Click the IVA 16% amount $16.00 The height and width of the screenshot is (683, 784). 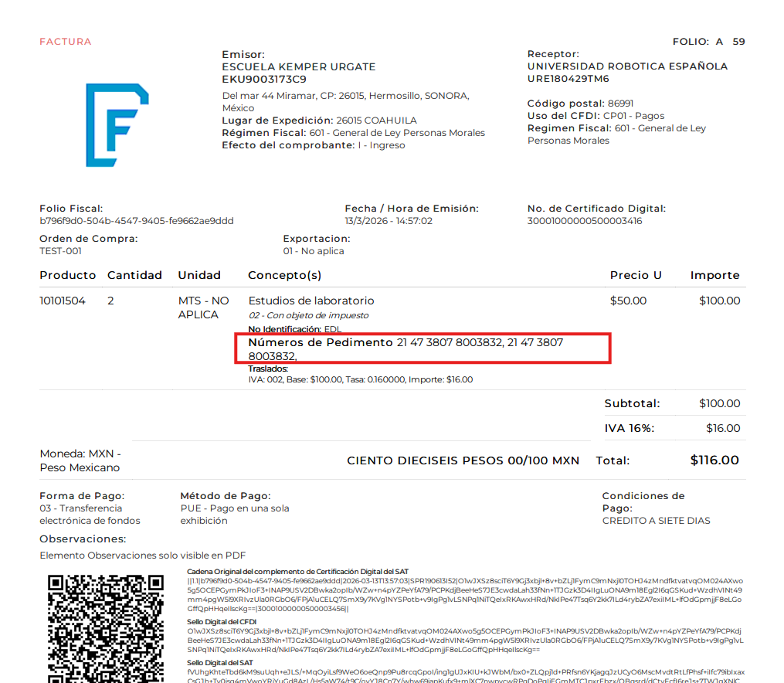click(723, 429)
